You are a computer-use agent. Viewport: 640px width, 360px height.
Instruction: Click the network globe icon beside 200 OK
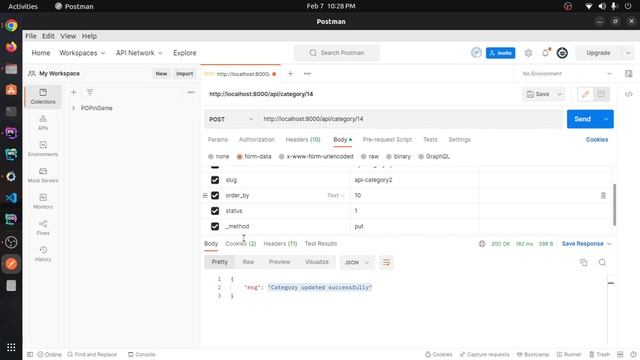point(482,244)
